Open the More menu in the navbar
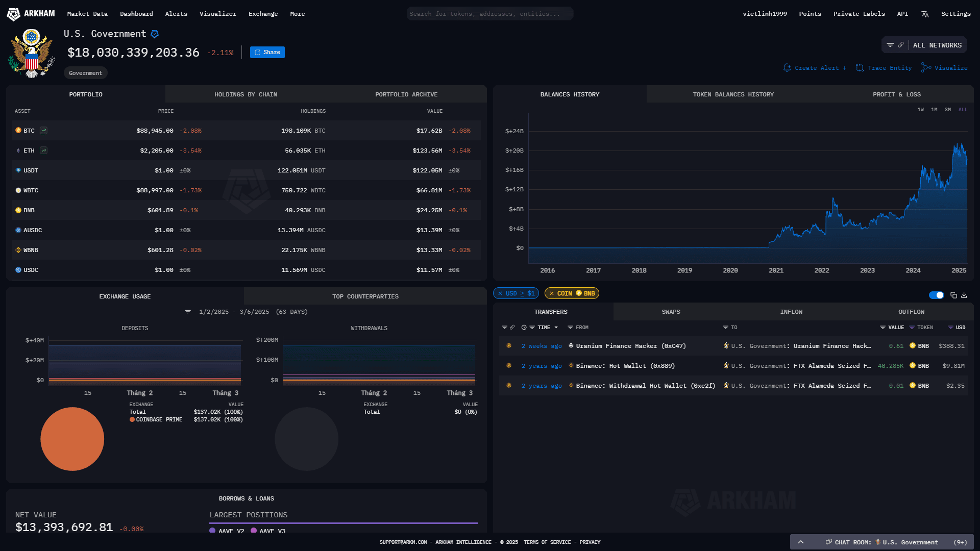 [298, 14]
